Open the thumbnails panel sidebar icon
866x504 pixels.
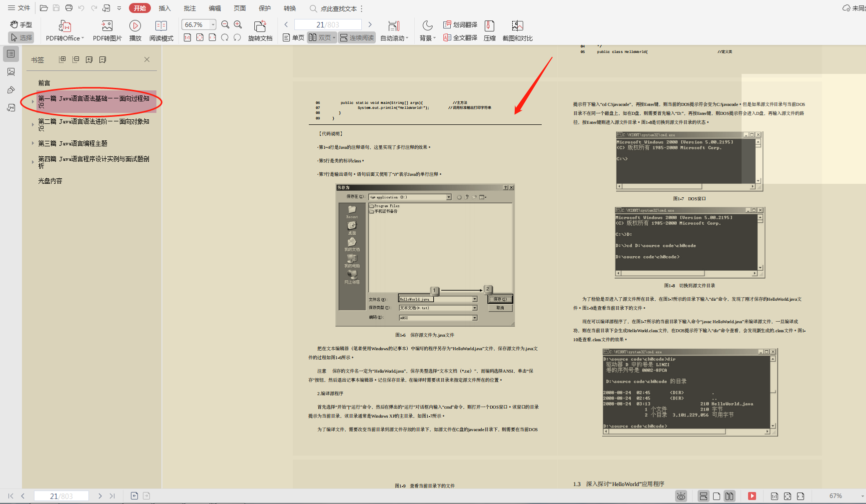[x=11, y=72]
